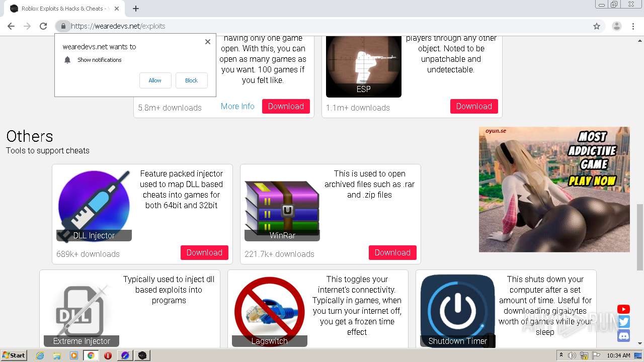
Task: Allow notifications from wearedevs.net
Action: coord(155,80)
